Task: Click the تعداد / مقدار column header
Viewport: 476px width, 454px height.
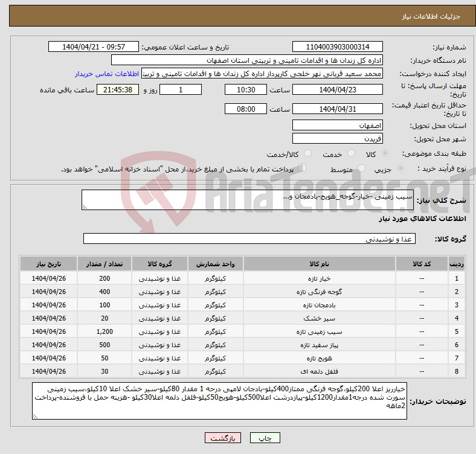Action: (x=105, y=264)
